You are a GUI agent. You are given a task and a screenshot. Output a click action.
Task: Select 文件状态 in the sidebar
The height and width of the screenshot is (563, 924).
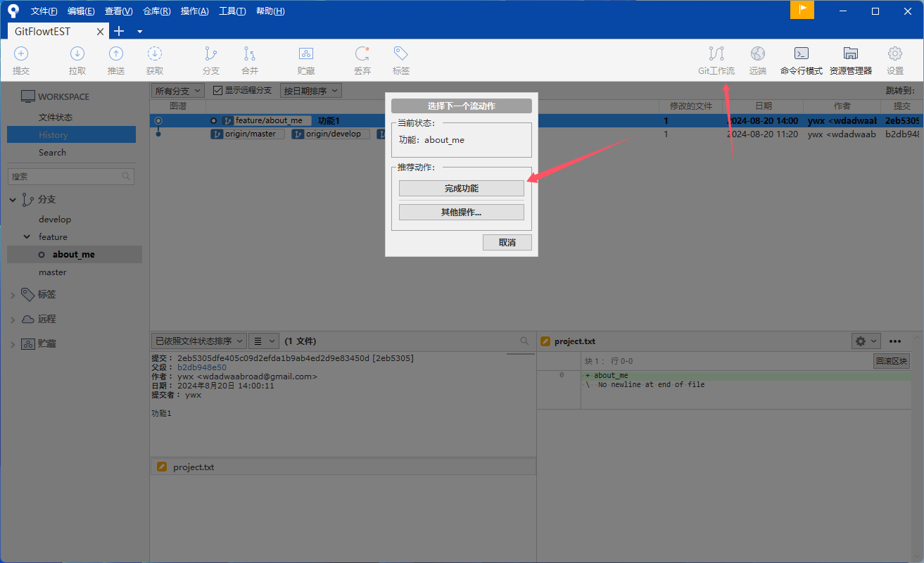(x=56, y=118)
